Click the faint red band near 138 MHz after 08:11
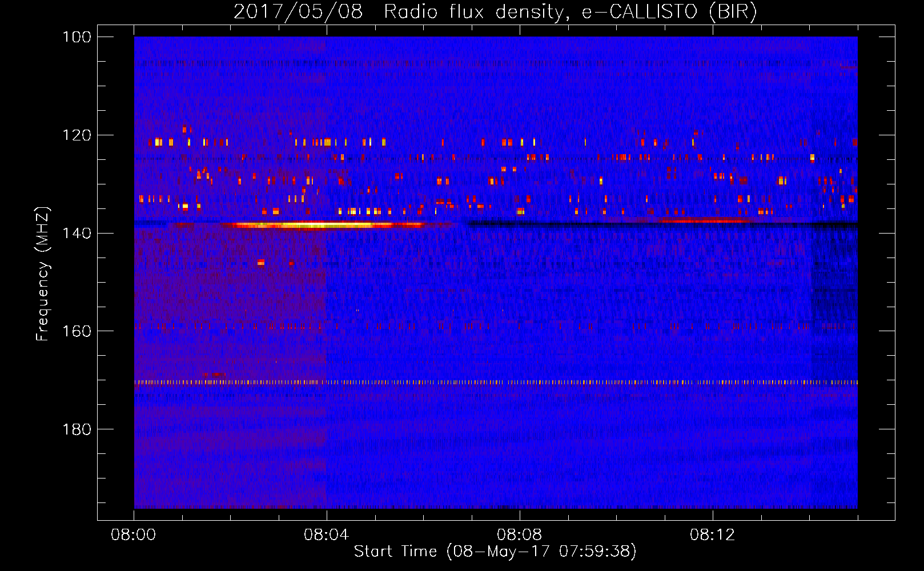This screenshot has height=571, width=924. click(x=705, y=220)
